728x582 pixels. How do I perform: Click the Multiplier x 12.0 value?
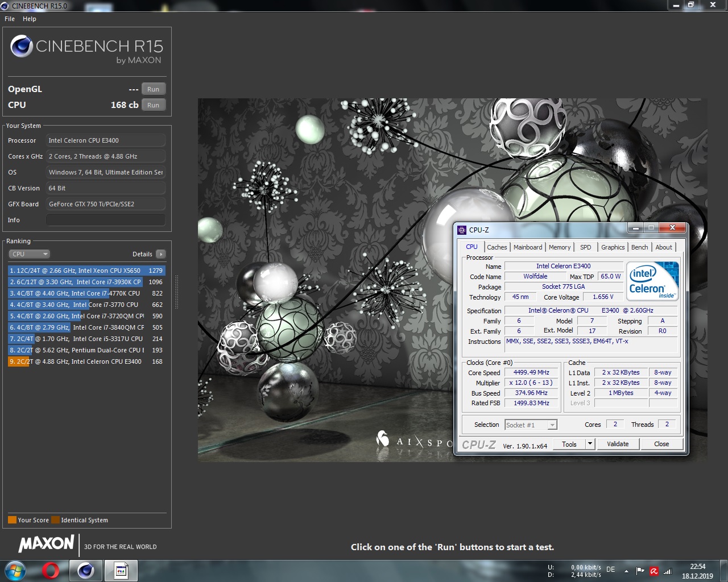[531, 383]
